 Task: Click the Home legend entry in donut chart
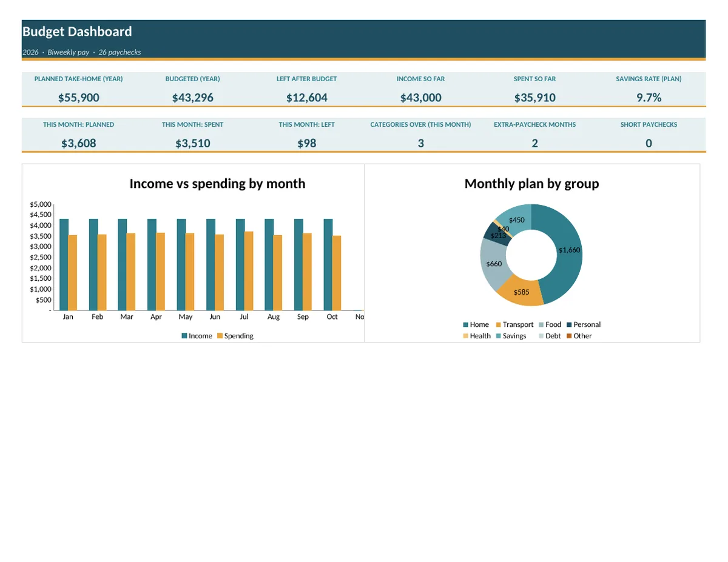coord(476,324)
